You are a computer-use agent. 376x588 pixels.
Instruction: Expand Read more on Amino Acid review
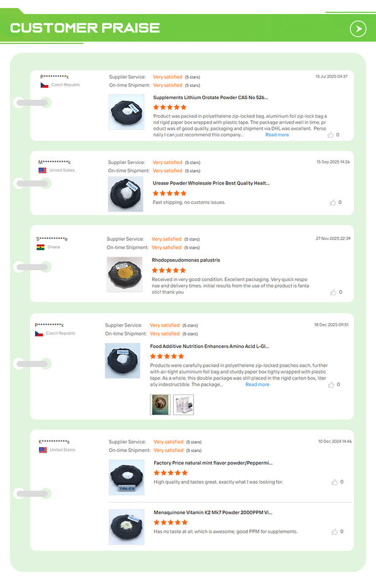click(x=257, y=385)
